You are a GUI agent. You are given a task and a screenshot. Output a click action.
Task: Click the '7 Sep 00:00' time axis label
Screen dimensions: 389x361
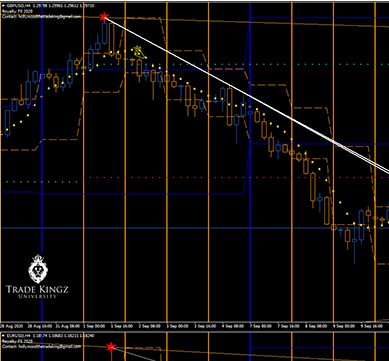261,325
